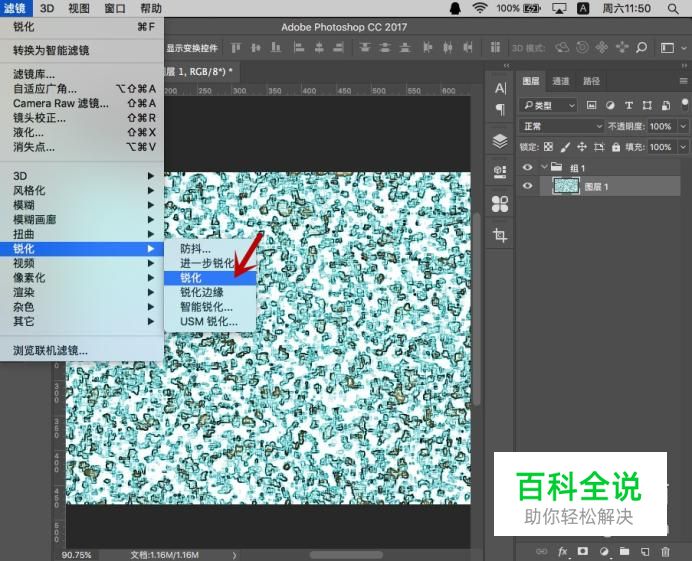The image size is (692, 561).
Task: Open the 帮助 menu in menu bar
Action: coord(151,8)
